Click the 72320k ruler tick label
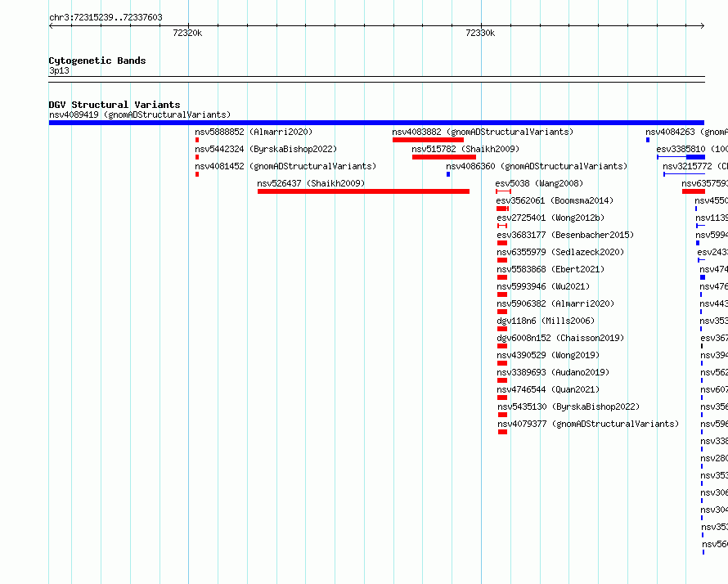Image resolution: width=728 pixels, height=584 pixels. pyautogui.click(x=187, y=33)
